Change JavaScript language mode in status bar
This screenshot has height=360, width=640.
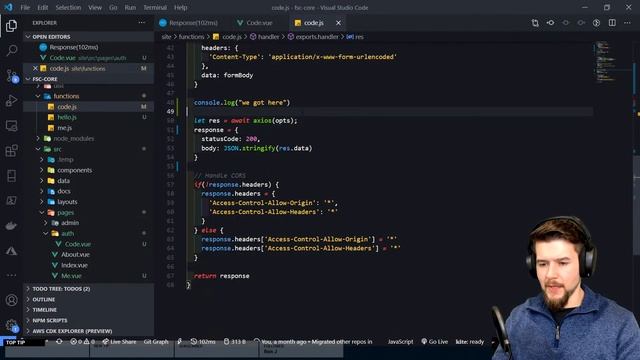[x=400, y=342]
